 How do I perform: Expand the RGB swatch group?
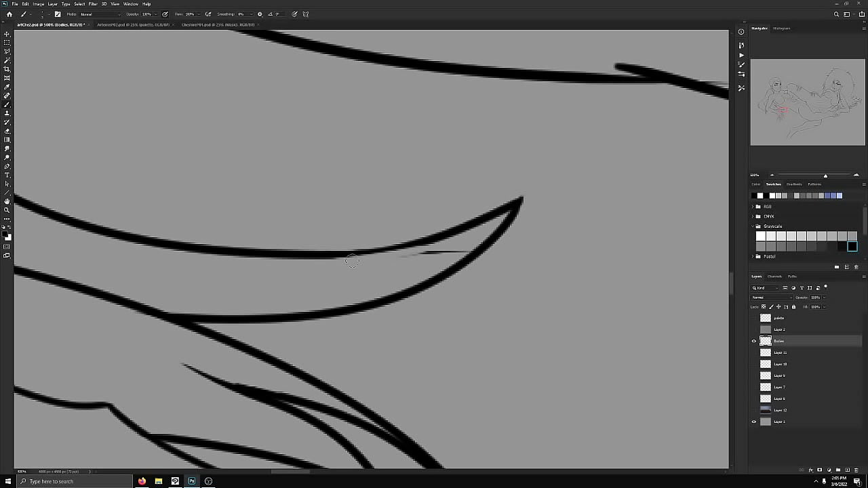753,207
